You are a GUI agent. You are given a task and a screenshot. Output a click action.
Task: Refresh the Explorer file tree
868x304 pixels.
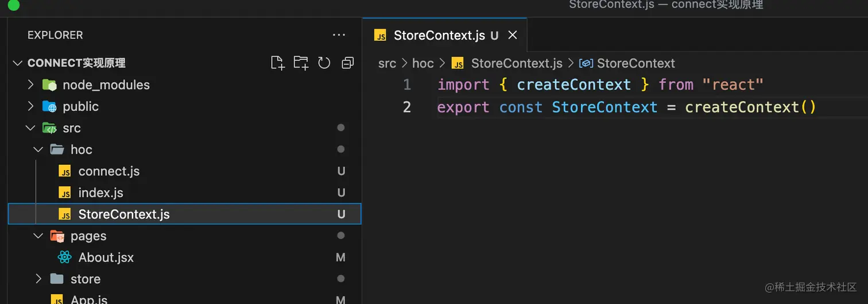pos(324,63)
